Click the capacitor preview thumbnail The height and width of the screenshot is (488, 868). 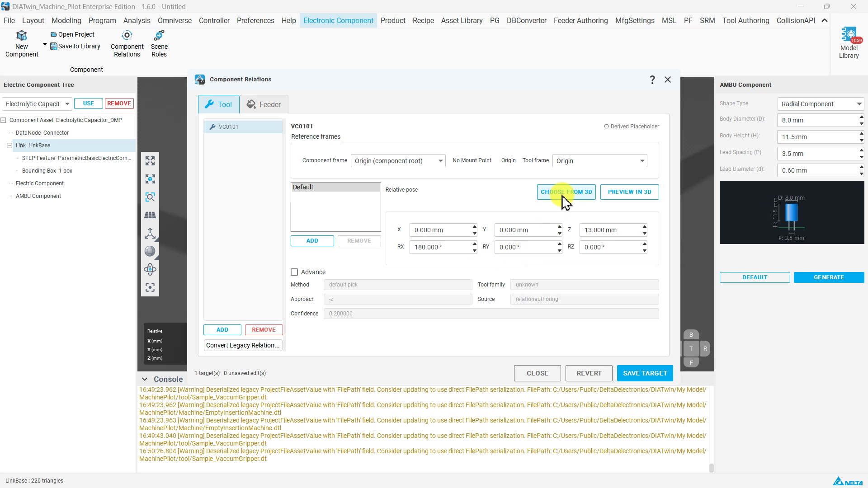point(792,212)
